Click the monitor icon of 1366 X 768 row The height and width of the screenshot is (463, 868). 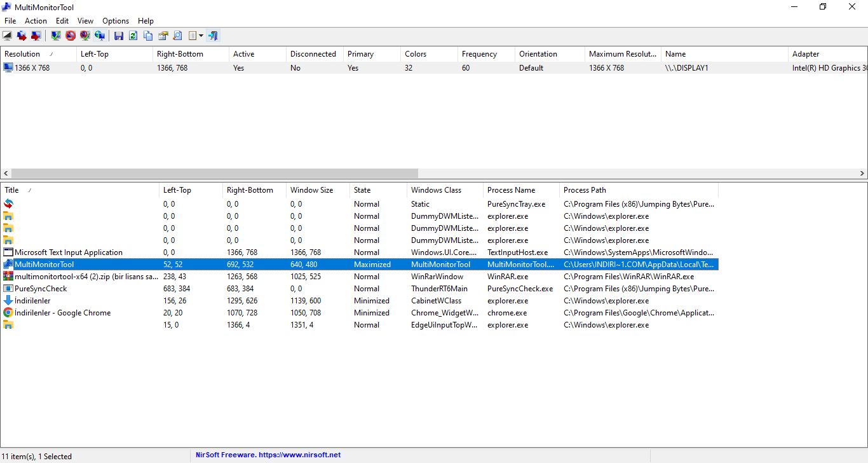point(8,67)
